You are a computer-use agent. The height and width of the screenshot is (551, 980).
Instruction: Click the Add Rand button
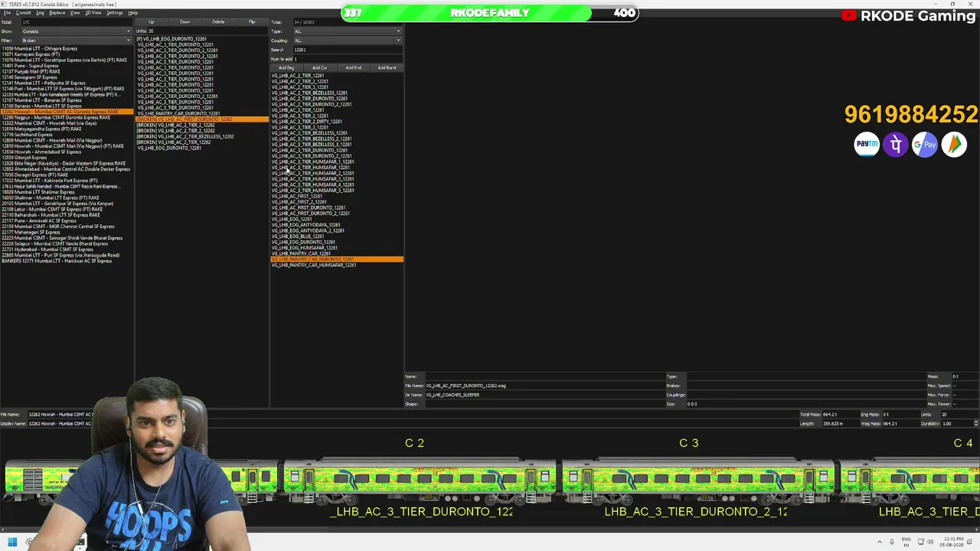(x=387, y=68)
